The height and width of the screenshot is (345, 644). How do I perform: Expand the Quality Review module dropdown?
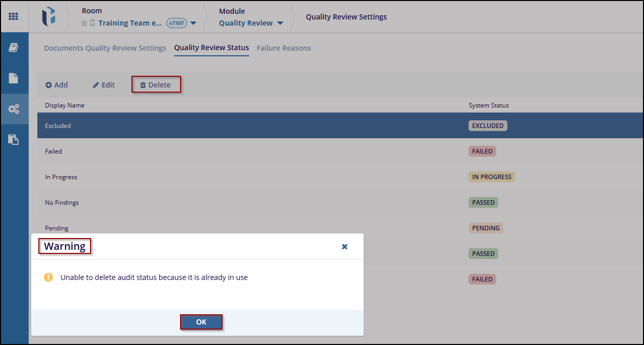pos(280,23)
